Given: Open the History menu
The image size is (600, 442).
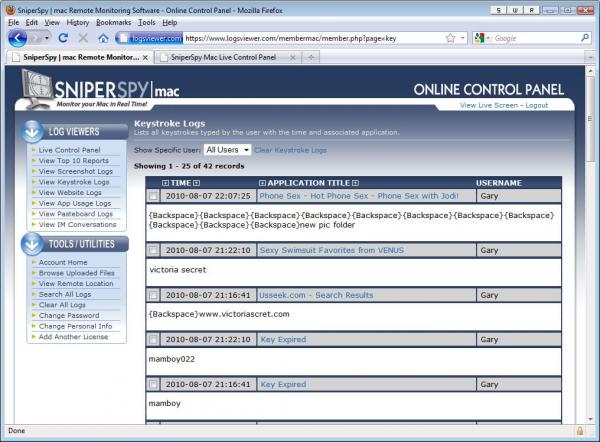Looking at the screenshot, I should (x=78, y=23).
